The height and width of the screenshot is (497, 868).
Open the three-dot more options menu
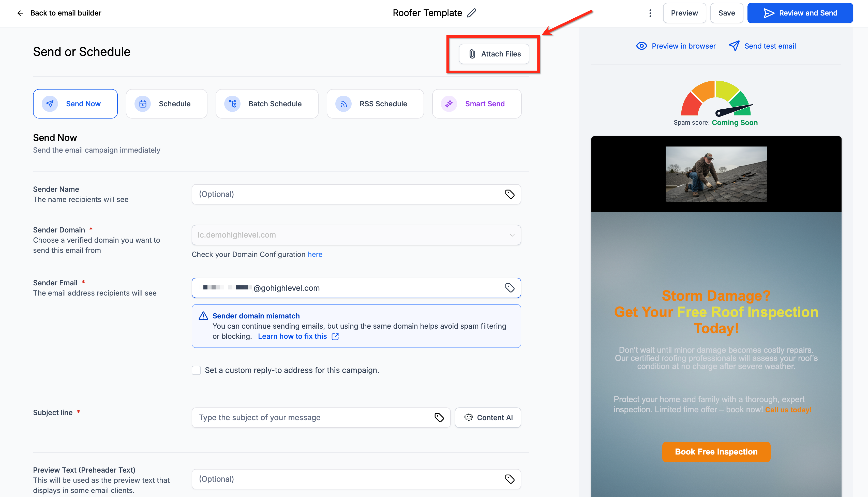(x=650, y=13)
